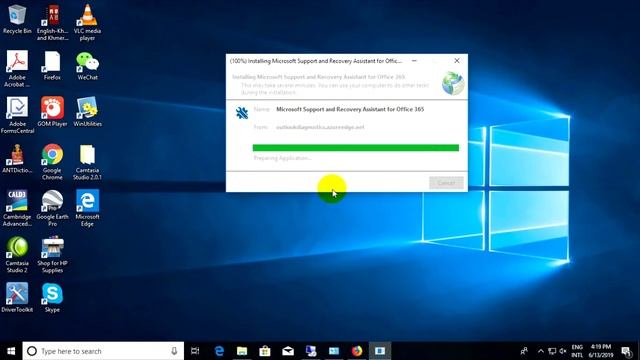The image size is (640, 360).
Task: Click the green installation progress bar
Action: coord(356,148)
